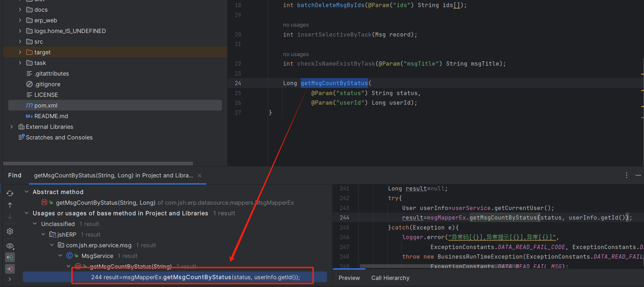Open Find usages settings gear

(10, 231)
